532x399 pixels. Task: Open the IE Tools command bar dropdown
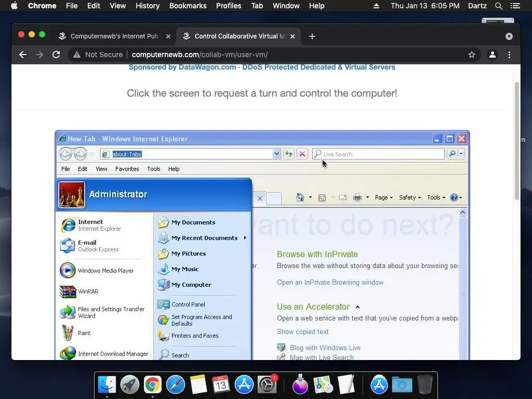[x=436, y=197]
